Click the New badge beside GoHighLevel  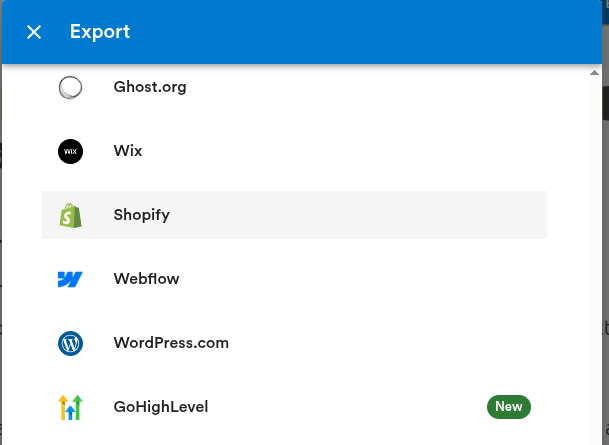click(509, 407)
